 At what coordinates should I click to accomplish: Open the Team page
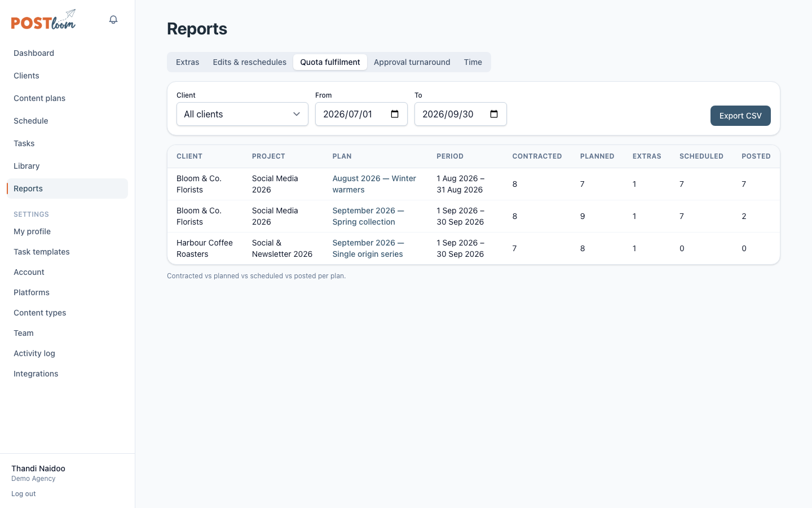point(68,333)
